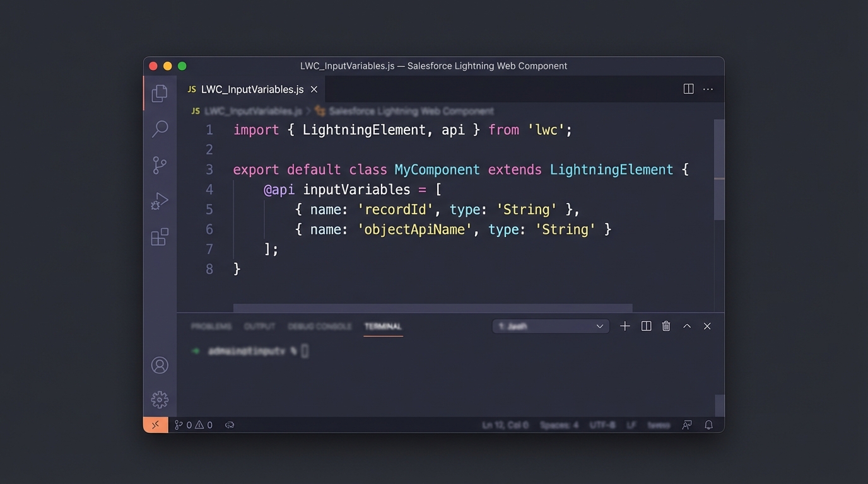Open the editor More Actions menu

(708, 88)
